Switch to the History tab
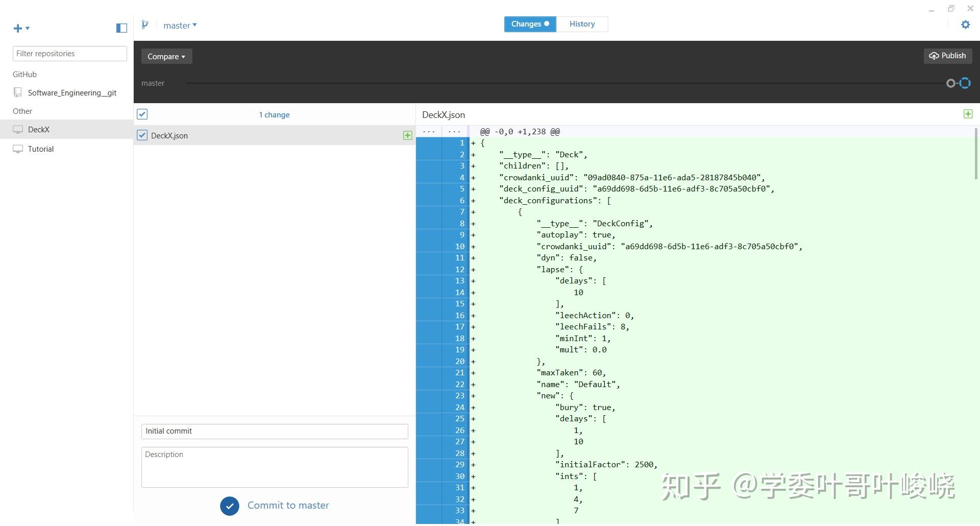980x526 pixels. 581,23
